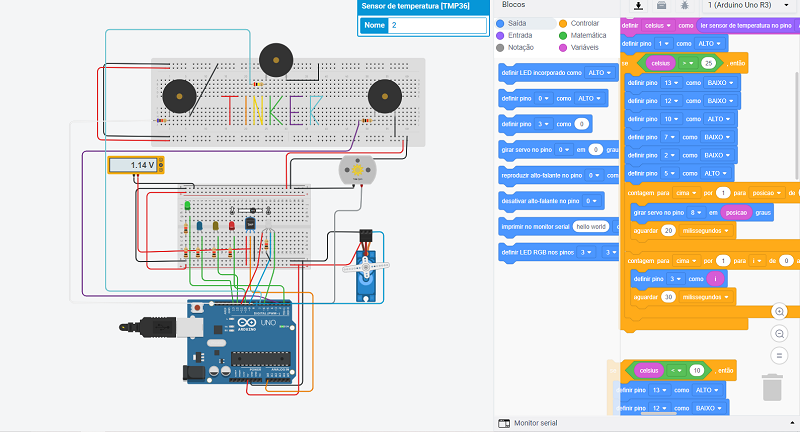Open pin 8 dropdown in girar servo block

pos(696,213)
